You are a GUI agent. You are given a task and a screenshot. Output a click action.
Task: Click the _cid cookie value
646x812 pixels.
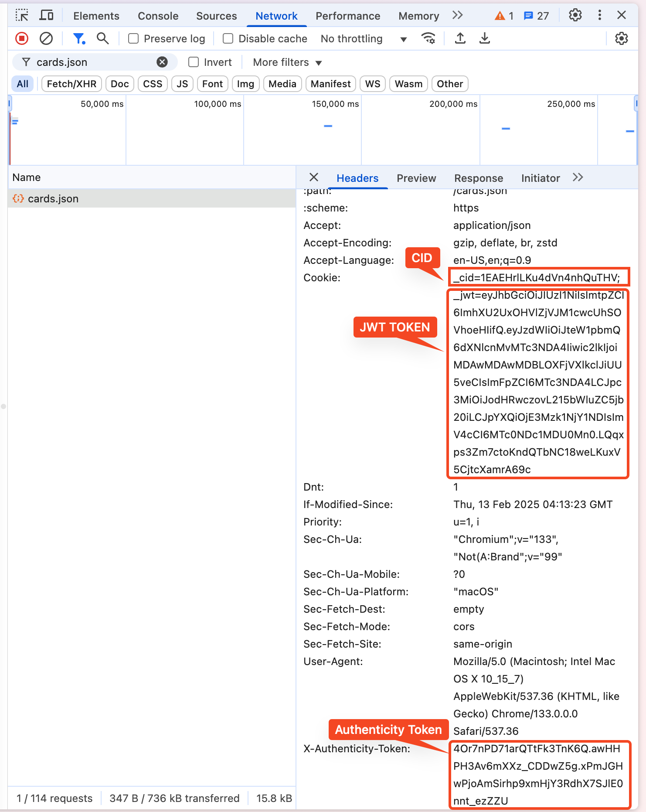tap(537, 278)
